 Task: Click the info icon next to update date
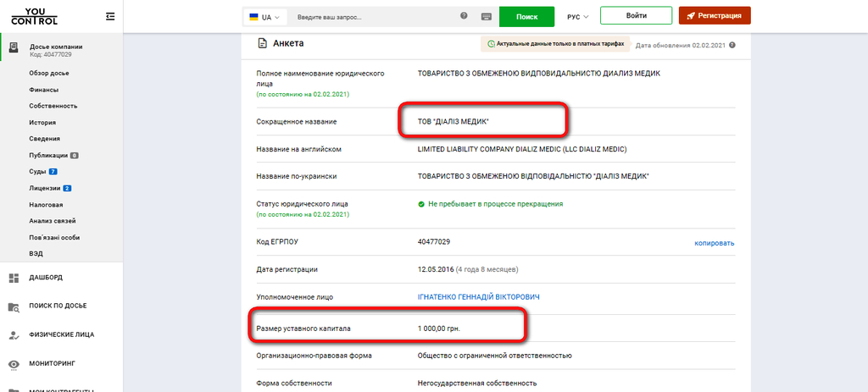(732, 45)
